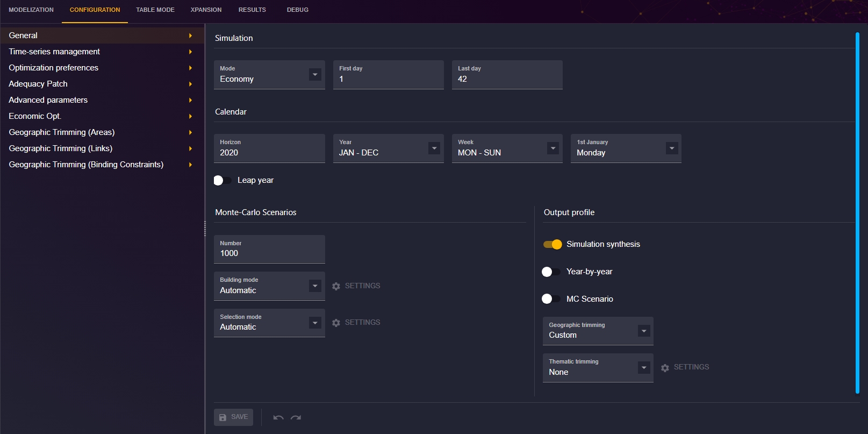This screenshot has height=434, width=868.
Task: Toggle the Leap year switch
Action: click(223, 180)
